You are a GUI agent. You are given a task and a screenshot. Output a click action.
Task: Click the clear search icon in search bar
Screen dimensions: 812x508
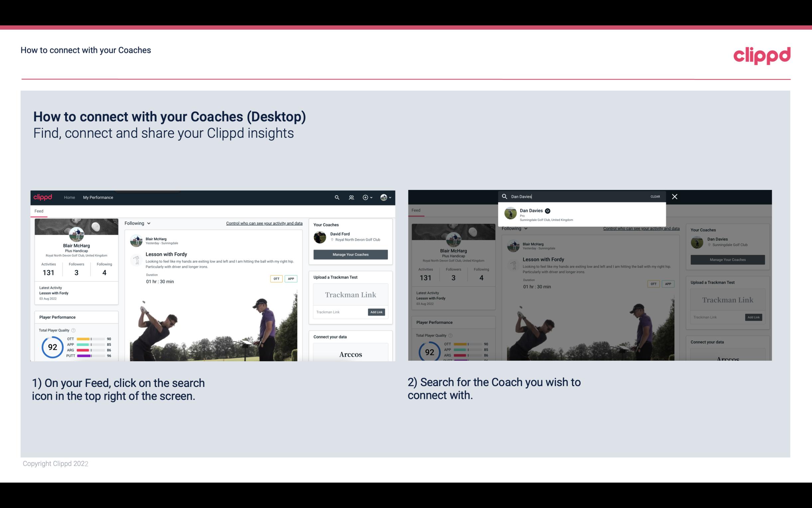tap(655, 196)
